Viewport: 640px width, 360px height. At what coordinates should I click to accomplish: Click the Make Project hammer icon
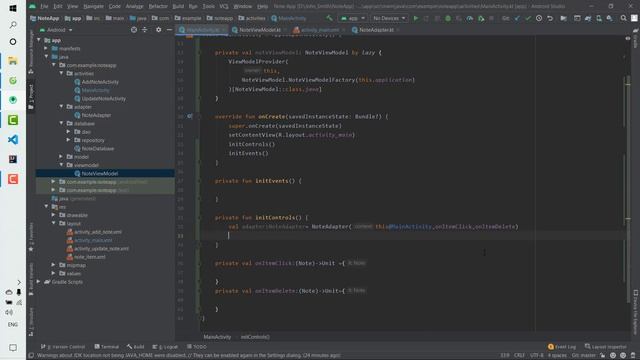329,18
